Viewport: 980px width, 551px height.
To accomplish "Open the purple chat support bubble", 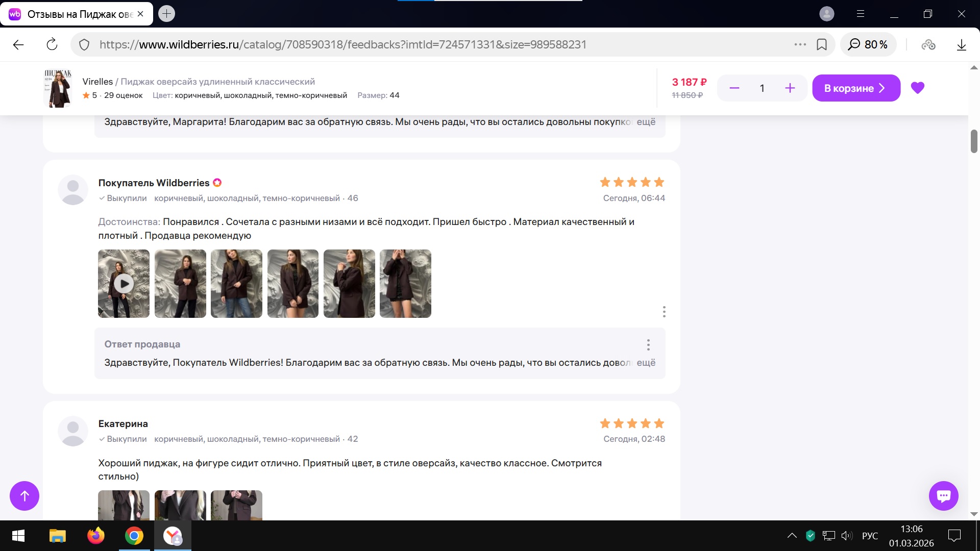I will (x=943, y=495).
